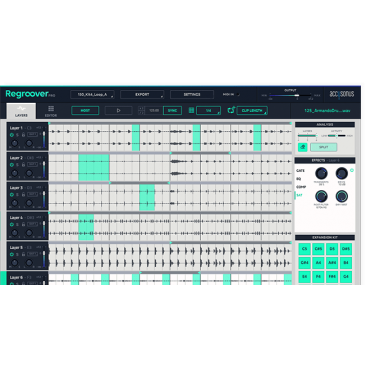Open the loop preset dropdown in header

tap(92, 95)
